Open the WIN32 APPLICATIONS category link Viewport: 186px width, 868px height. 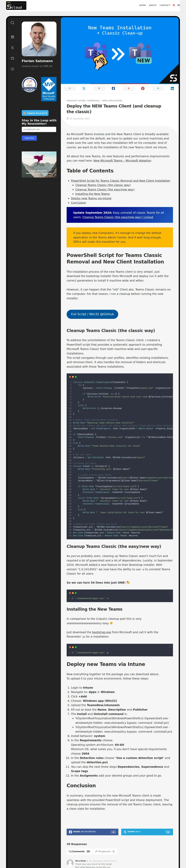[112, 101]
